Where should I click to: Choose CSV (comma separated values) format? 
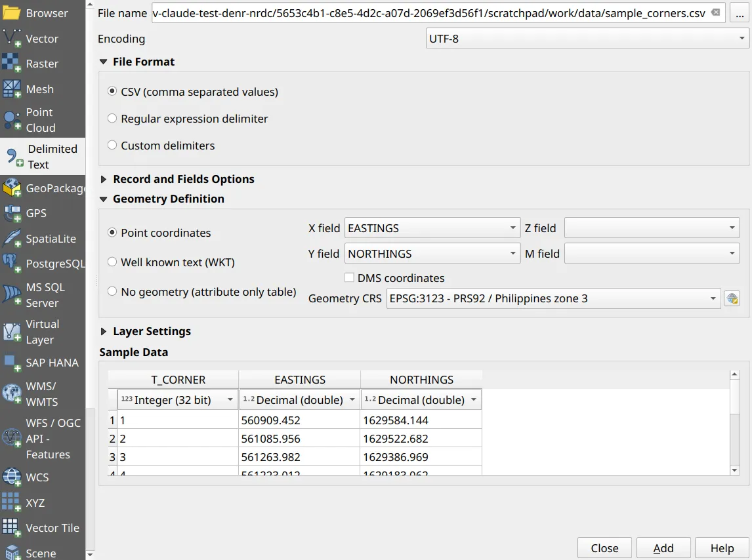pos(112,91)
